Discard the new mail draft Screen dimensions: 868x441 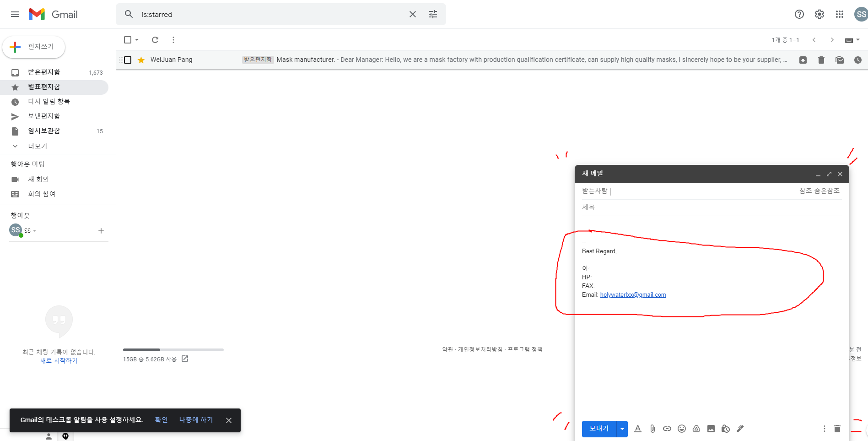(x=837, y=429)
